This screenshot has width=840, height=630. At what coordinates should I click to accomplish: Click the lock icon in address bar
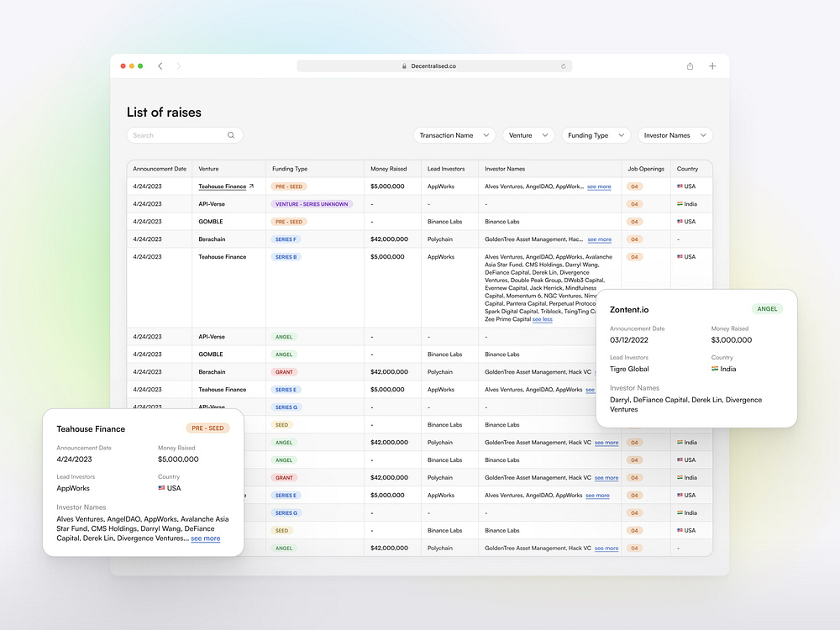[405, 66]
